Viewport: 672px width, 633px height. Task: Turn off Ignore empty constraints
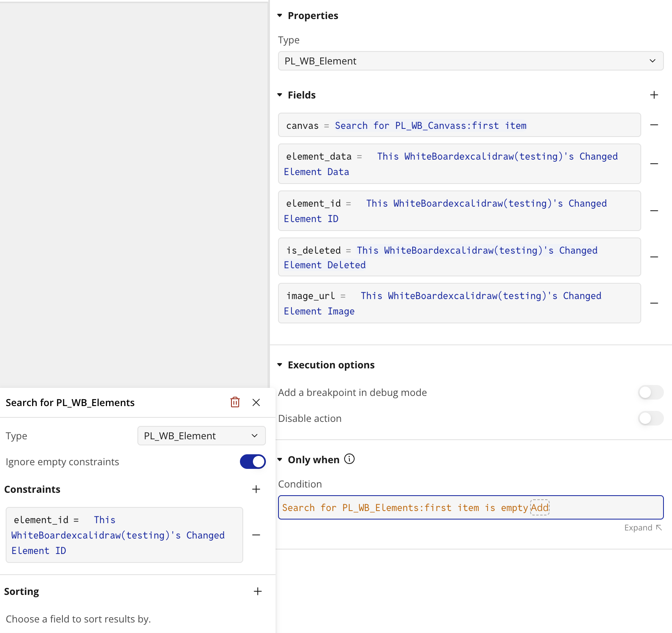point(253,462)
